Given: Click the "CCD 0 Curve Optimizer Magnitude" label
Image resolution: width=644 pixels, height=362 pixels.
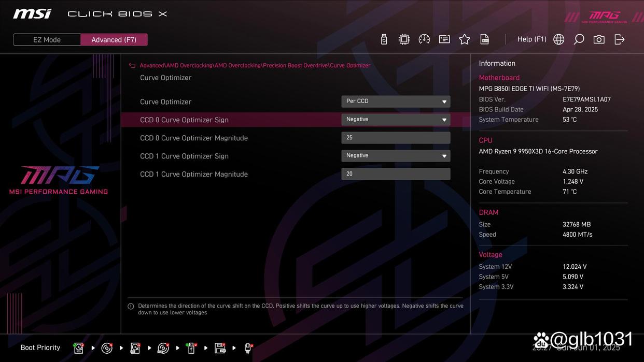Looking at the screenshot, I should [x=194, y=138].
